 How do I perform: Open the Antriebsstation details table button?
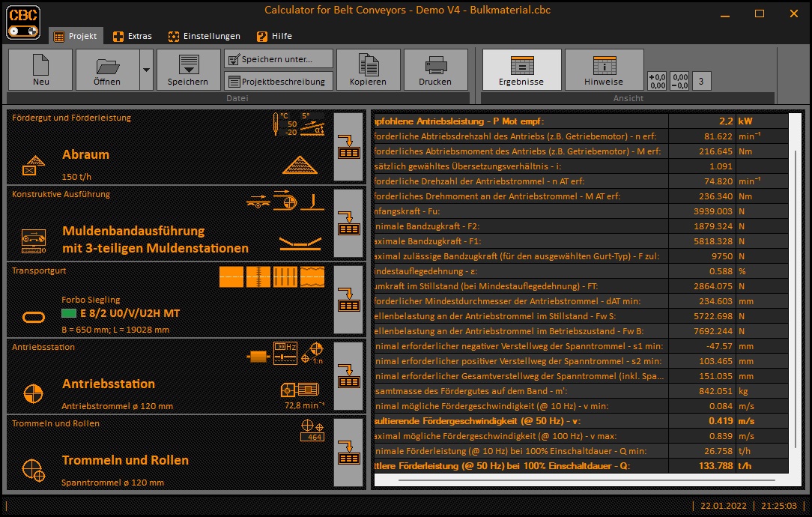coord(348,375)
